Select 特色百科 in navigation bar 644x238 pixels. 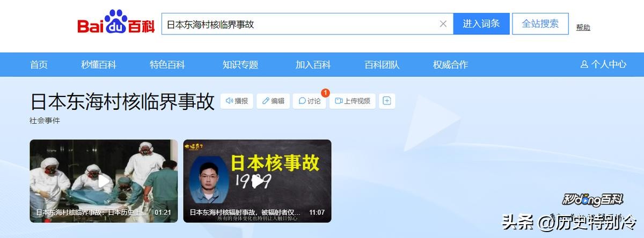167,64
